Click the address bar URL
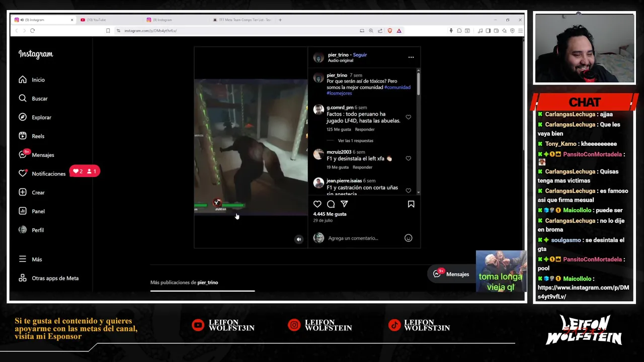Screen dimensions: 644x362 click(x=150, y=31)
